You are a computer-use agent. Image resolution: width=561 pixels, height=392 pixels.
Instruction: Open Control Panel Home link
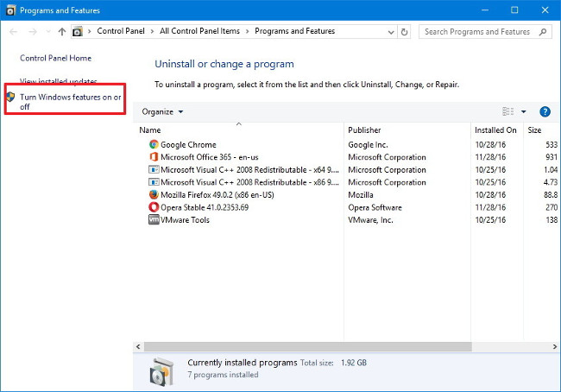click(55, 58)
